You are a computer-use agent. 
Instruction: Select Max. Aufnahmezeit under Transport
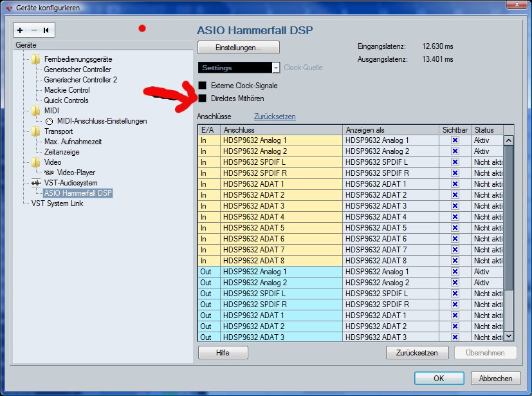point(73,142)
